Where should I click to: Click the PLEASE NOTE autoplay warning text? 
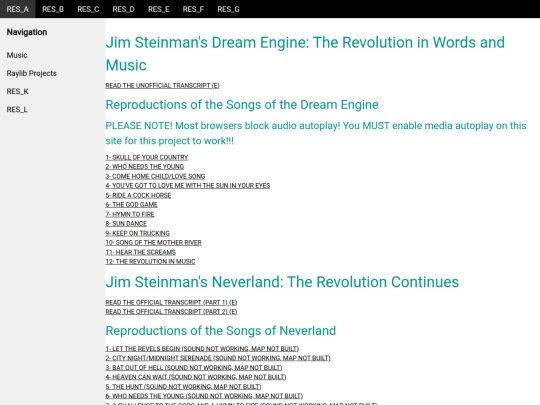coord(316,133)
